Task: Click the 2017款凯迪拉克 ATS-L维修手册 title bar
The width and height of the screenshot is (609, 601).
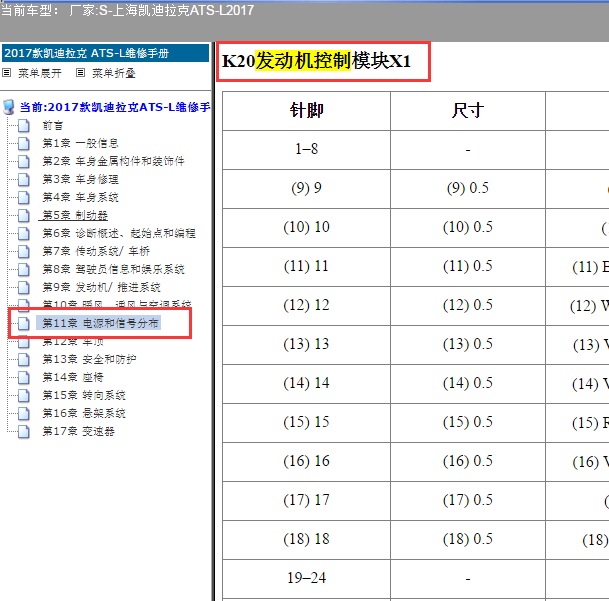Action: tap(105, 53)
